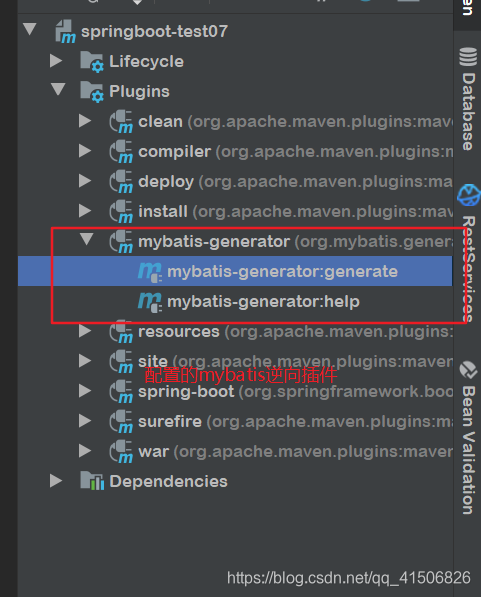Screen dimensions: 481x597
Task: Open the Database side tab
Action: pyautogui.click(x=468, y=100)
